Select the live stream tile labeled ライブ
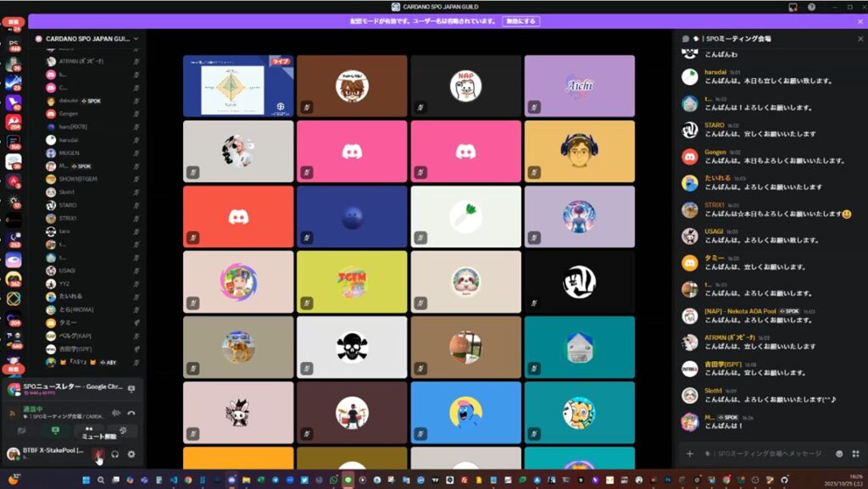Image resolution: width=868 pixels, height=489 pixels. click(x=238, y=86)
